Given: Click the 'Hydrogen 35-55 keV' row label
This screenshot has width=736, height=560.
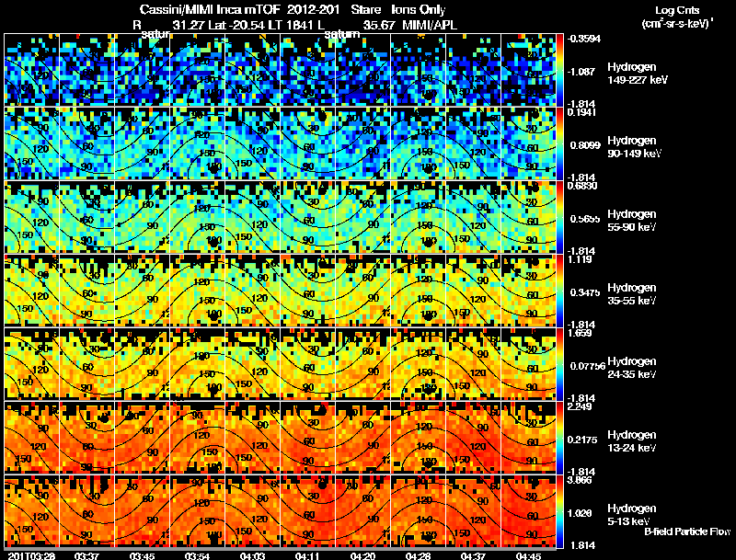Looking at the screenshot, I should click(x=632, y=293).
